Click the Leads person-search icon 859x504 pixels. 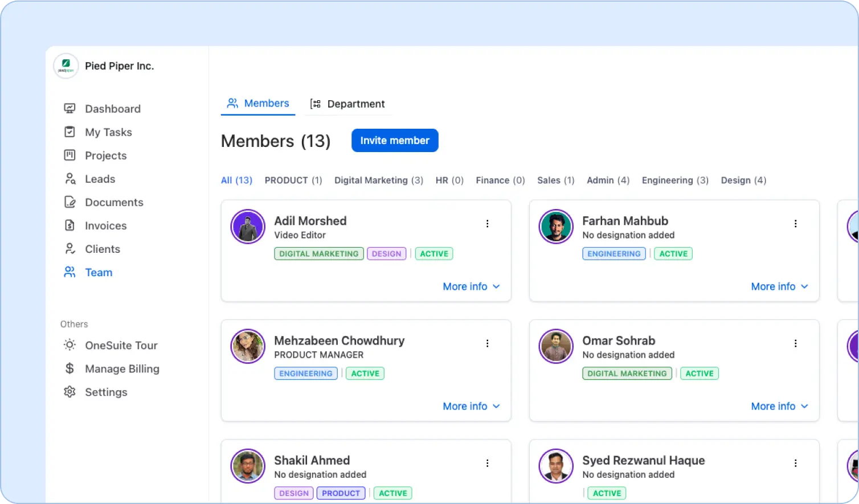[69, 178]
